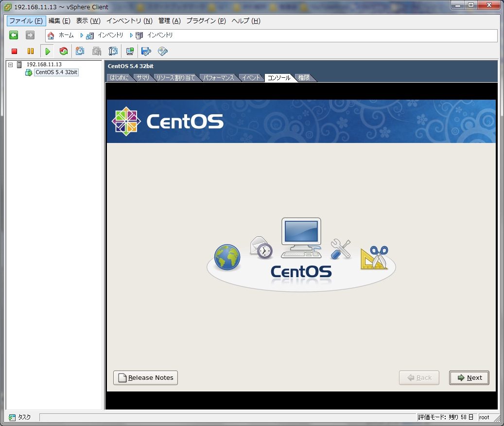504x426 pixels.
Task: Click the last インベントリ breadcrumb label
Action: tap(160, 35)
